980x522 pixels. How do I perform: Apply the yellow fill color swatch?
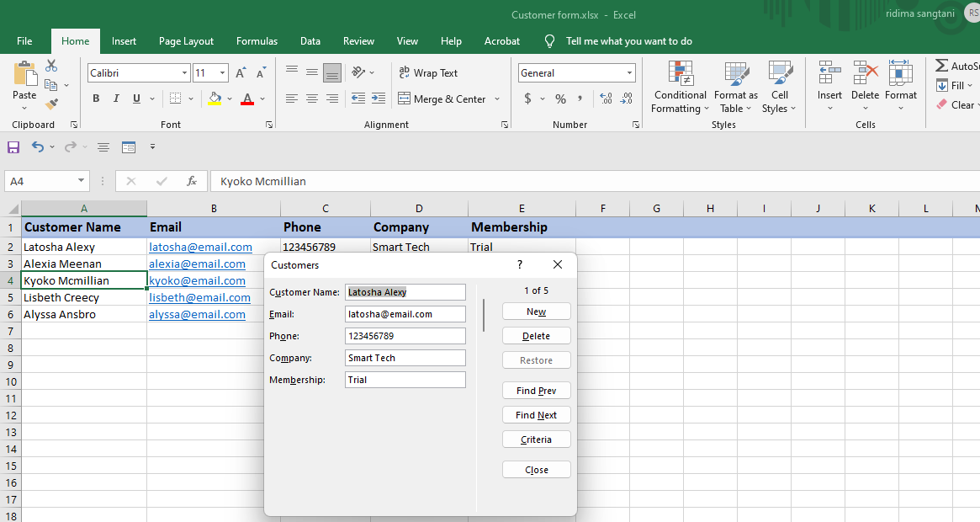[215, 99]
